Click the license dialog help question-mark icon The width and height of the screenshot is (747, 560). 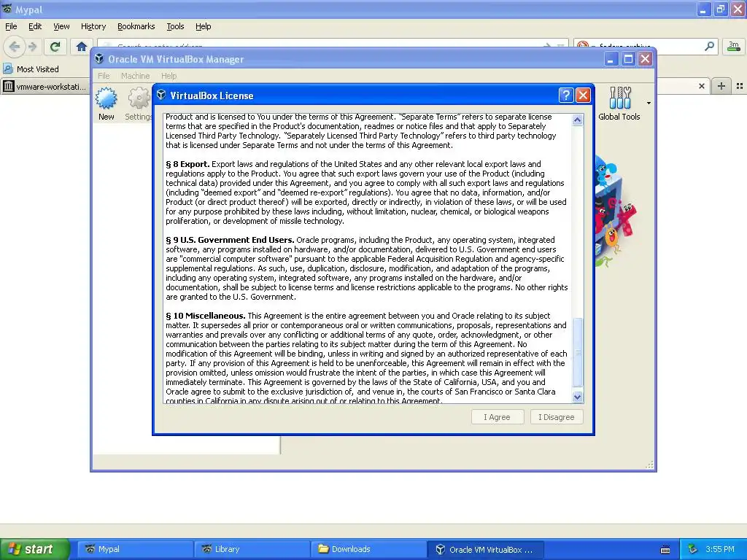click(565, 96)
